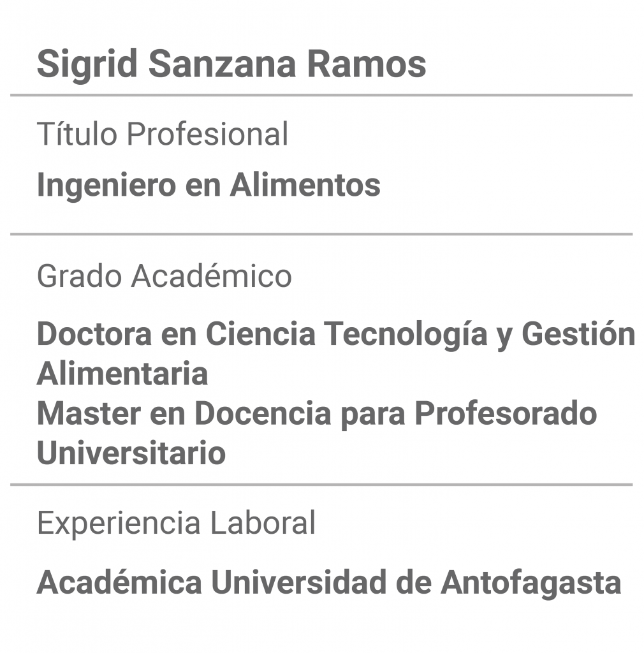Click the word Ramos in the title

pos(367,64)
